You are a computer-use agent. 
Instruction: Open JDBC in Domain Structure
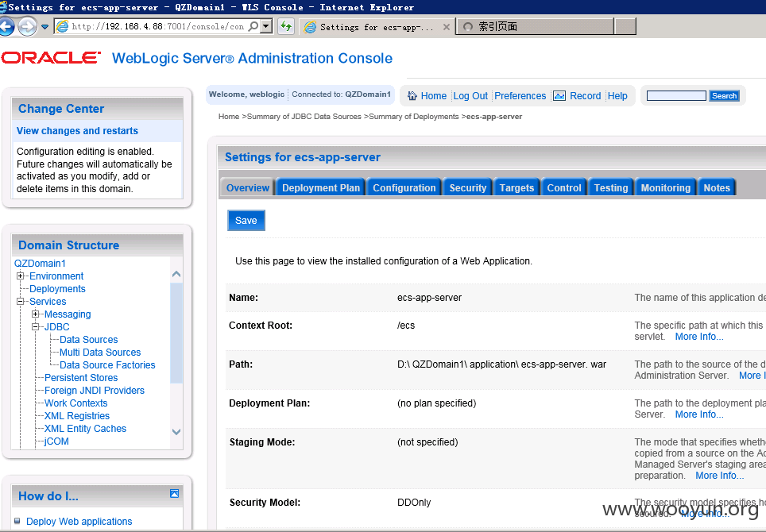tap(56, 327)
